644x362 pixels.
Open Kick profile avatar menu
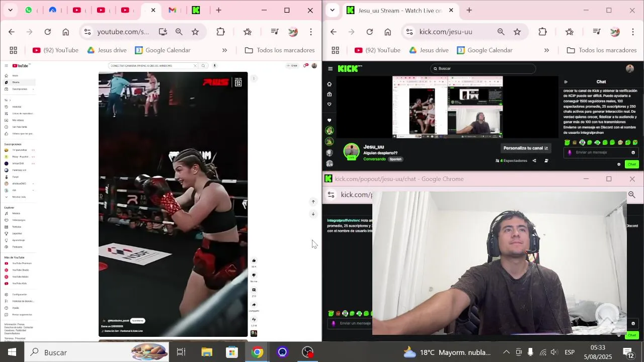[x=630, y=68]
